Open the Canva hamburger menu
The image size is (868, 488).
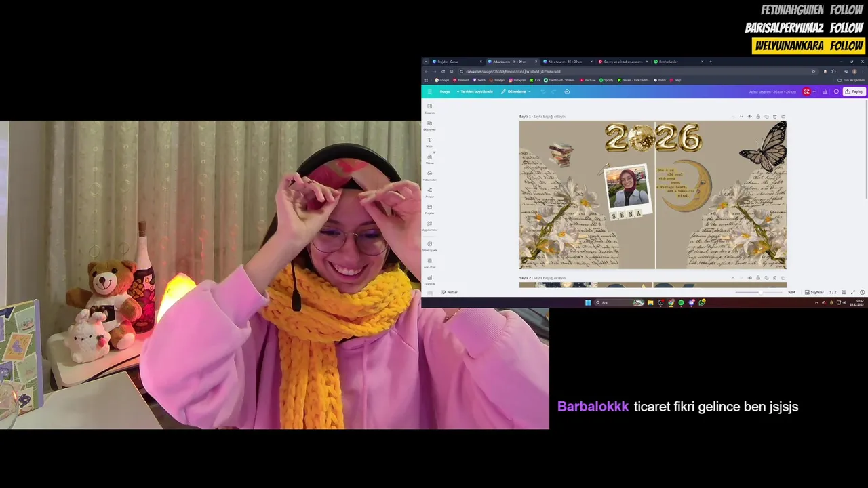click(x=429, y=91)
